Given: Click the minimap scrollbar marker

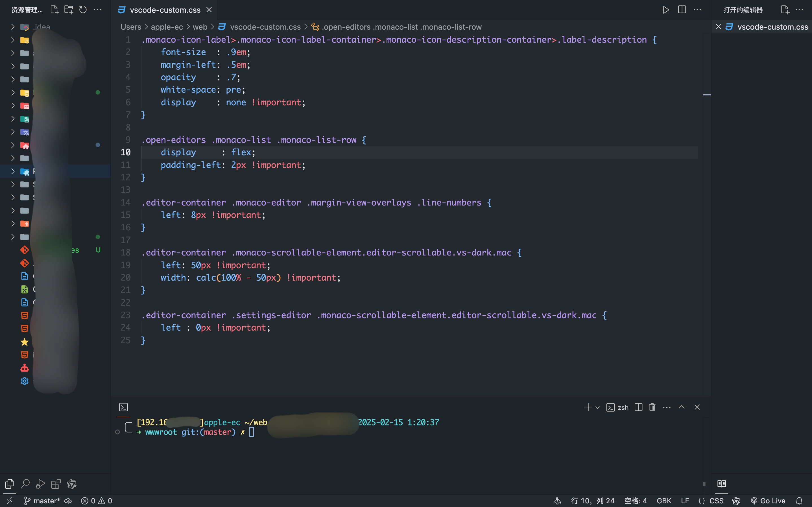Looking at the screenshot, I should click(x=707, y=95).
